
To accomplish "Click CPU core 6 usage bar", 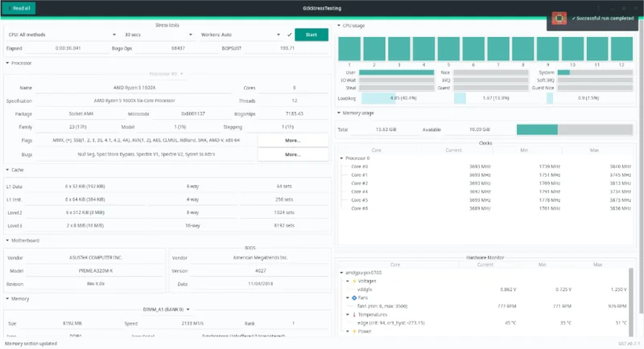I will (473, 49).
